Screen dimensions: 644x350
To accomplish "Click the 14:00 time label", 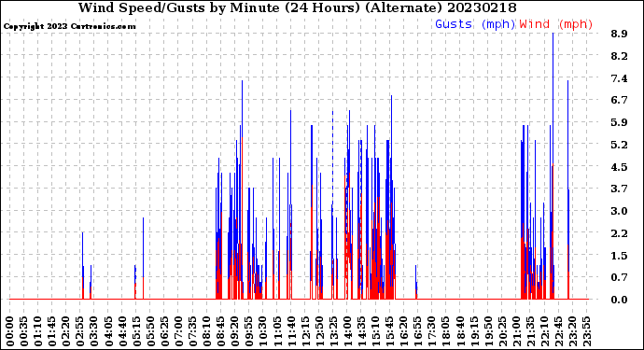I will coord(347,331).
